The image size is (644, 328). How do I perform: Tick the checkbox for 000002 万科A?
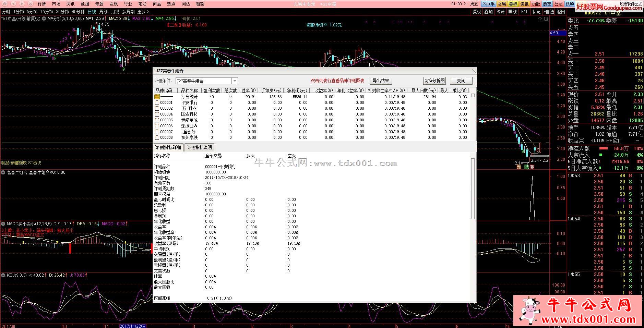[x=157, y=108]
